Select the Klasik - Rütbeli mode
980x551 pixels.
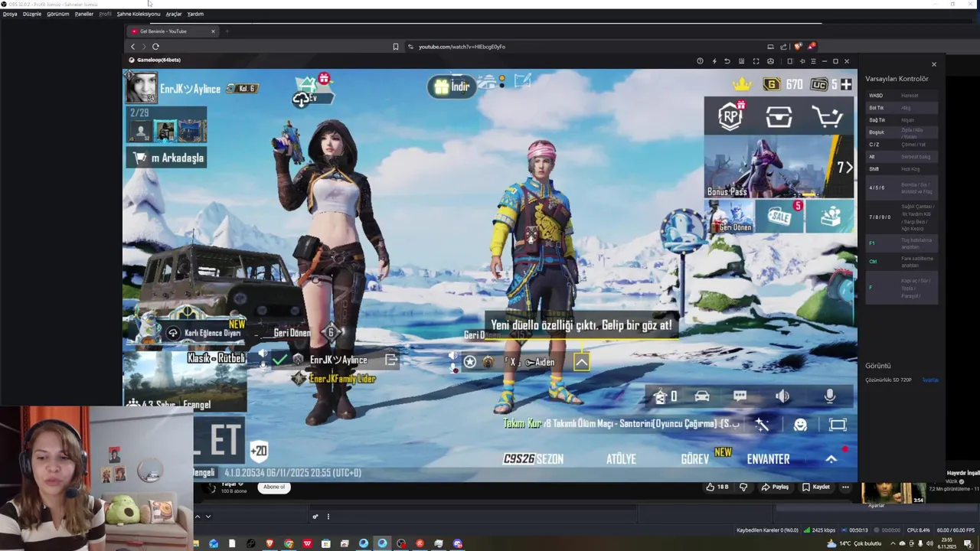tap(185, 381)
